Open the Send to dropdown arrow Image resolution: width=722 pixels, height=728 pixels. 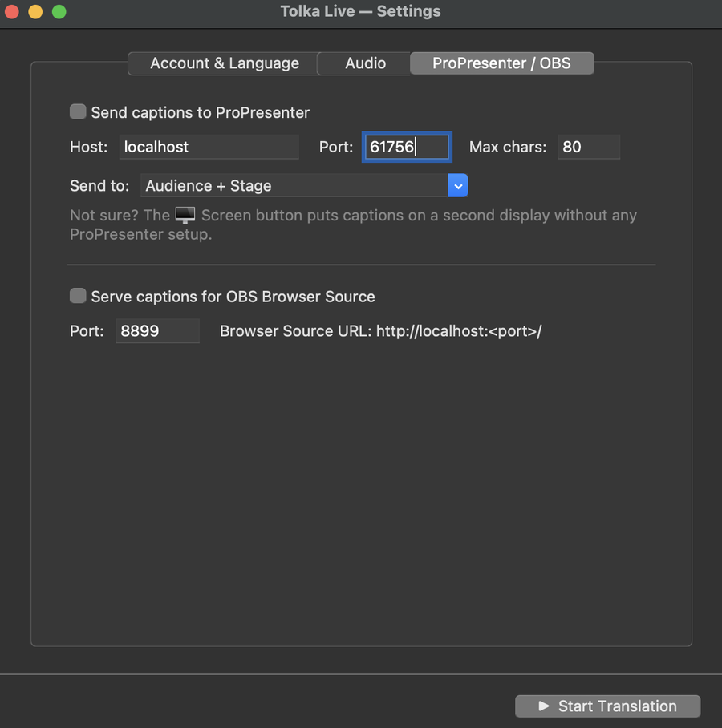tap(457, 186)
